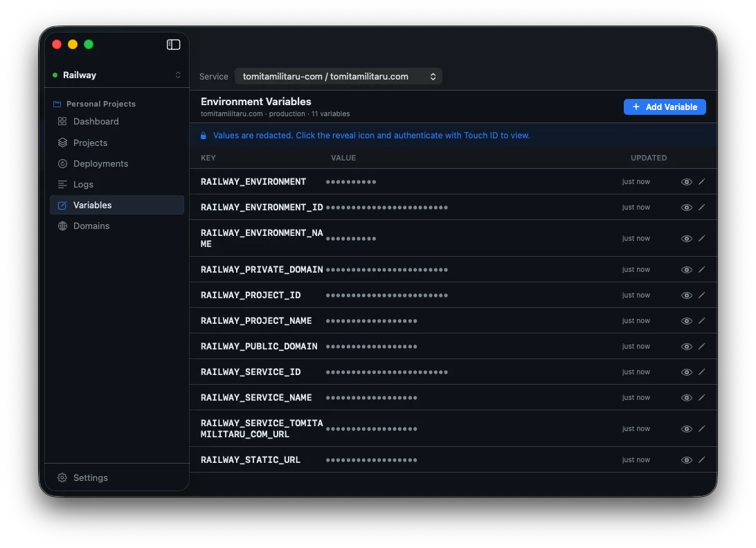Click the green traffic light button
756x548 pixels.
tap(89, 44)
